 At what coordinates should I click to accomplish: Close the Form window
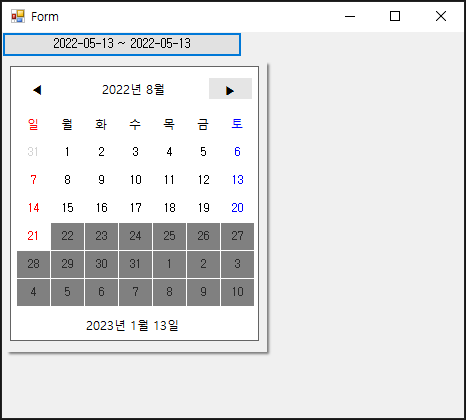pyautogui.click(x=441, y=16)
